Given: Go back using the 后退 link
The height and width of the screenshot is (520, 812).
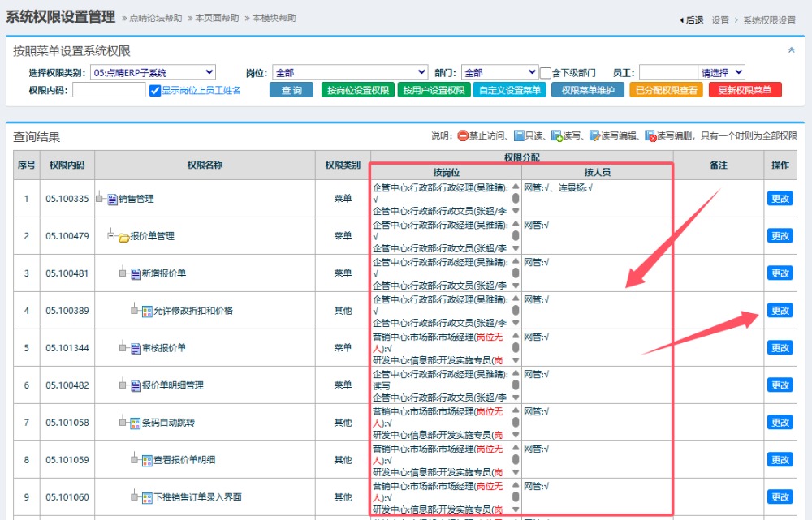Looking at the screenshot, I should [x=692, y=20].
